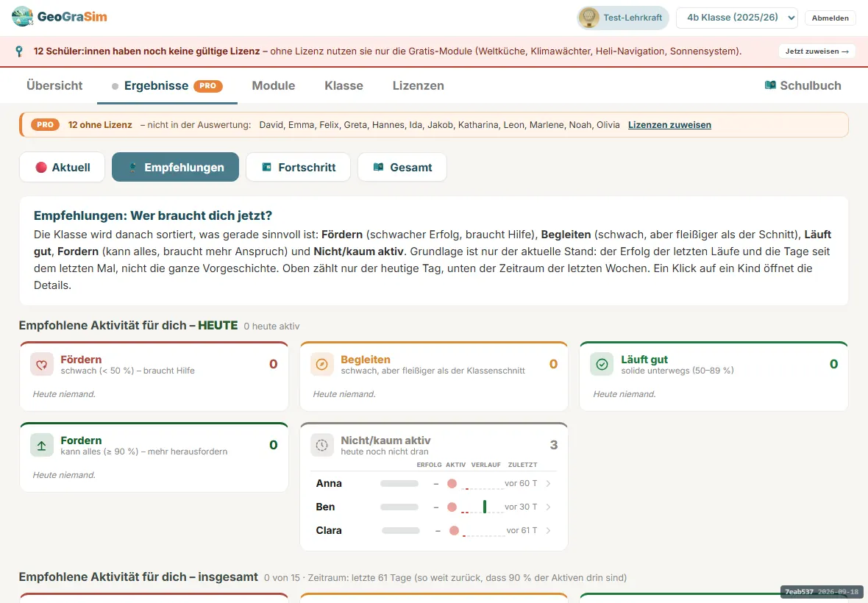Screen dimensions: 868x603
Task: Click the 'vor 61 T' value
Action: (x=522, y=530)
